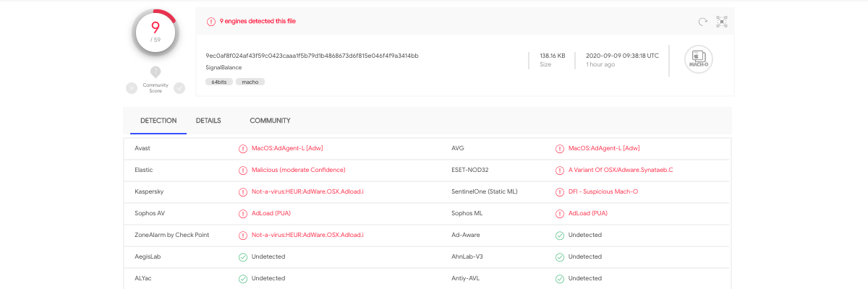Click community score upvote icon
The height and width of the screenshot is (289, 868).
(179, 88)
